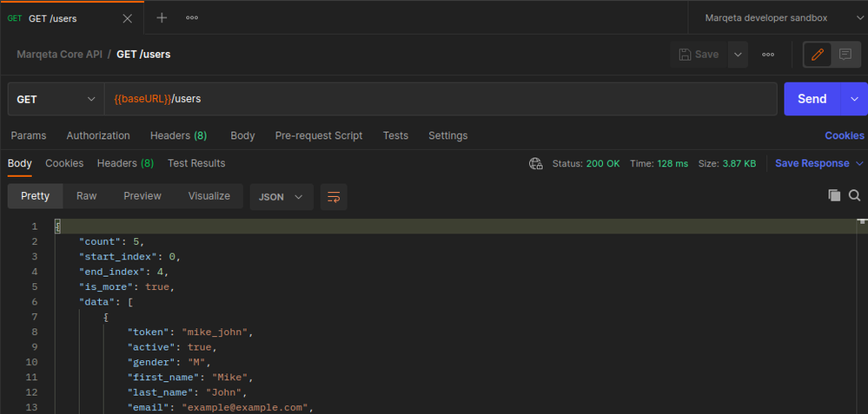Open tab options ellipsis next to plus
This screenshot has width=868, height=414.
pos(192,17)
